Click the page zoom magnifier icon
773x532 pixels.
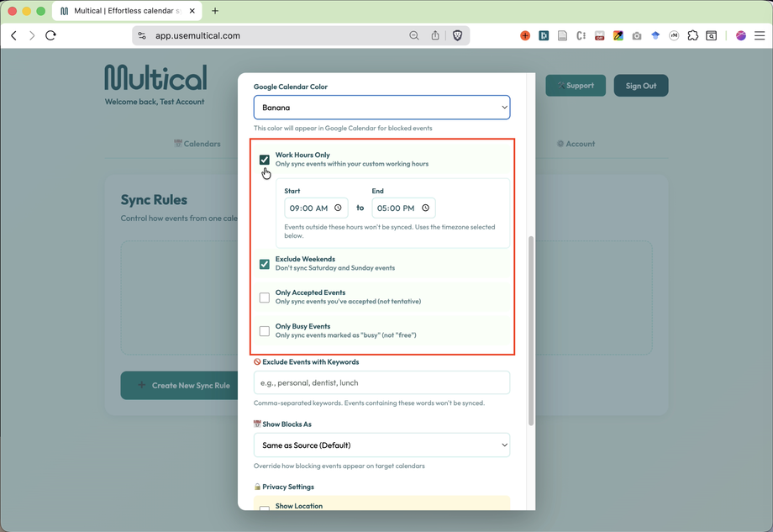[414, 35]
